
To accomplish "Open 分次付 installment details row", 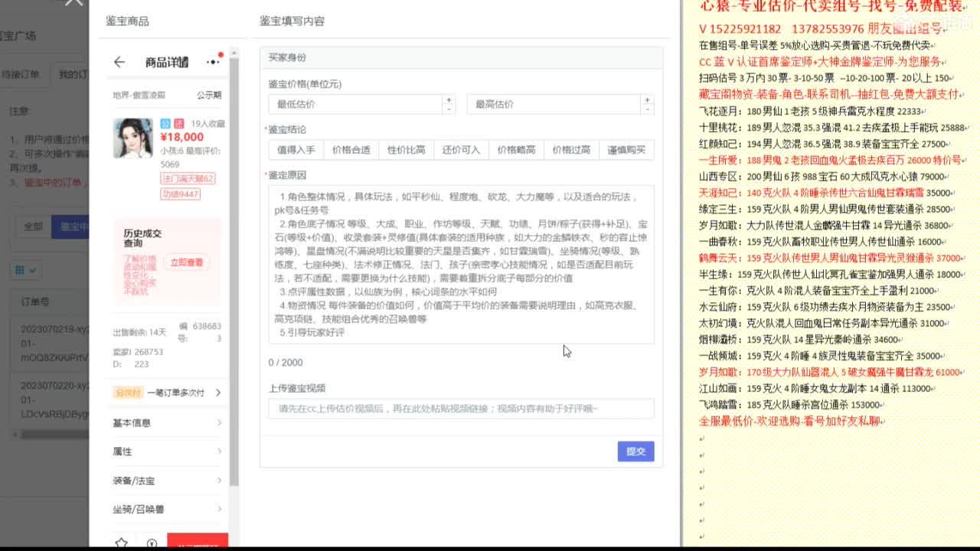I will pyautogui.click(x=168, y=393).
